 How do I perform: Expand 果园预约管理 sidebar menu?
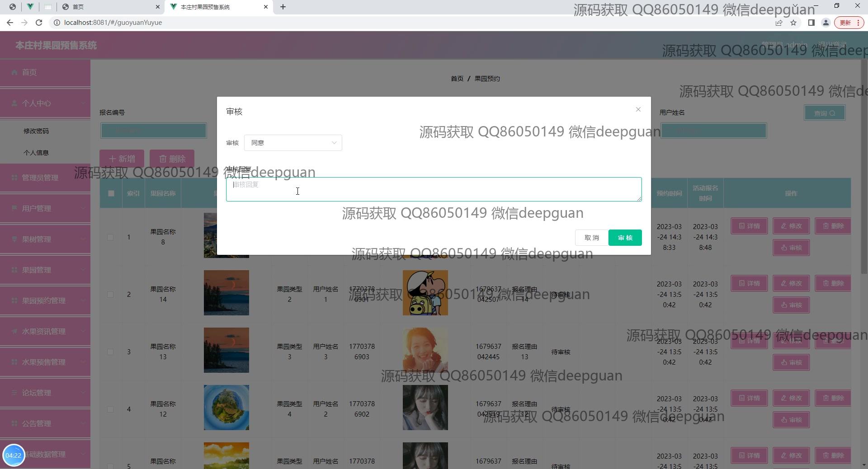pyautogui.click(x=45, y=301)
